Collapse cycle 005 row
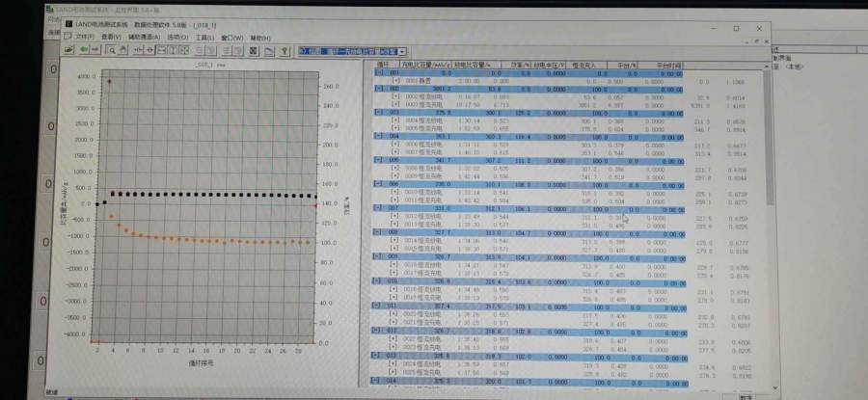 click(379, 161)
